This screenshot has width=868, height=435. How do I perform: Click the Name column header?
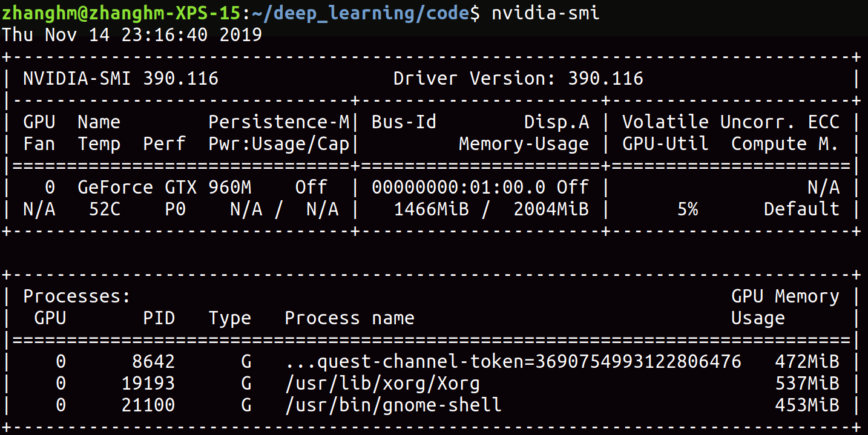pos(99,122)
